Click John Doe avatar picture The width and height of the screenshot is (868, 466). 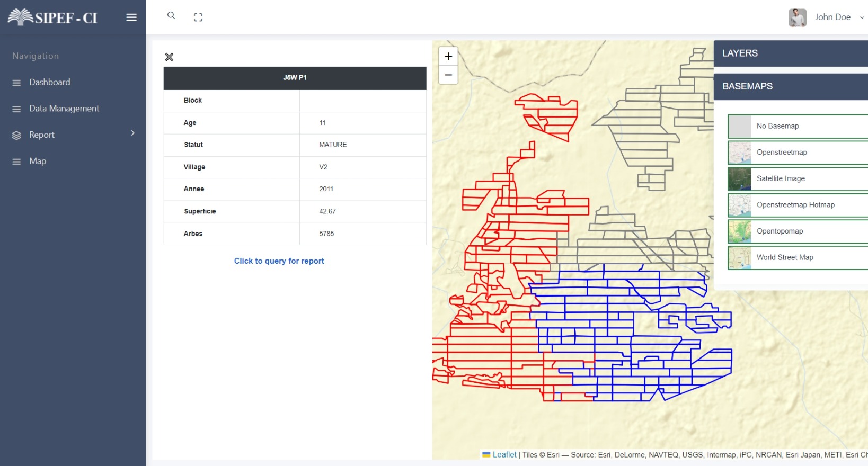(797, 17)
